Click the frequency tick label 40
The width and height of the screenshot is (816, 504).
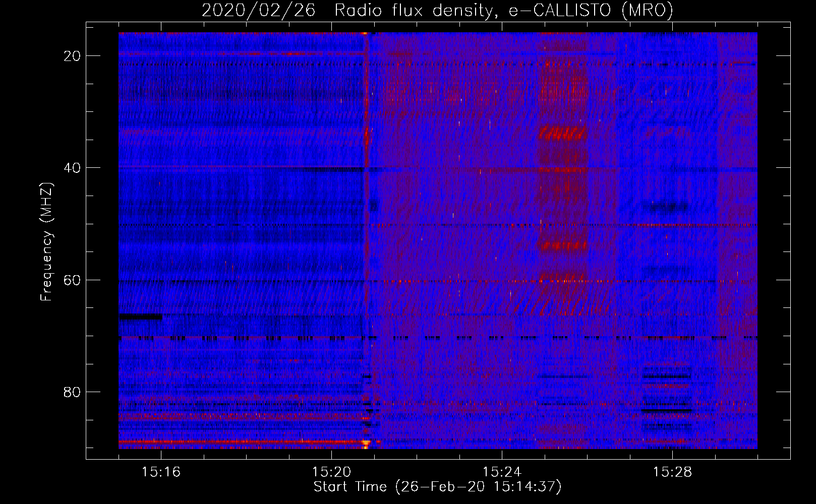click(x=72, y=168)
